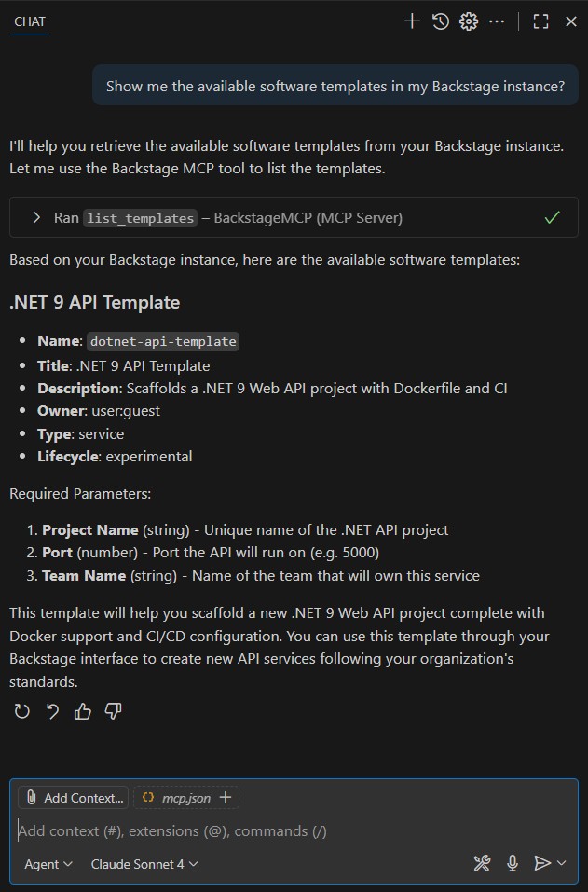Open the configure tools icon
The width and height of the screenshot is (588, 892).
(482, 863)
